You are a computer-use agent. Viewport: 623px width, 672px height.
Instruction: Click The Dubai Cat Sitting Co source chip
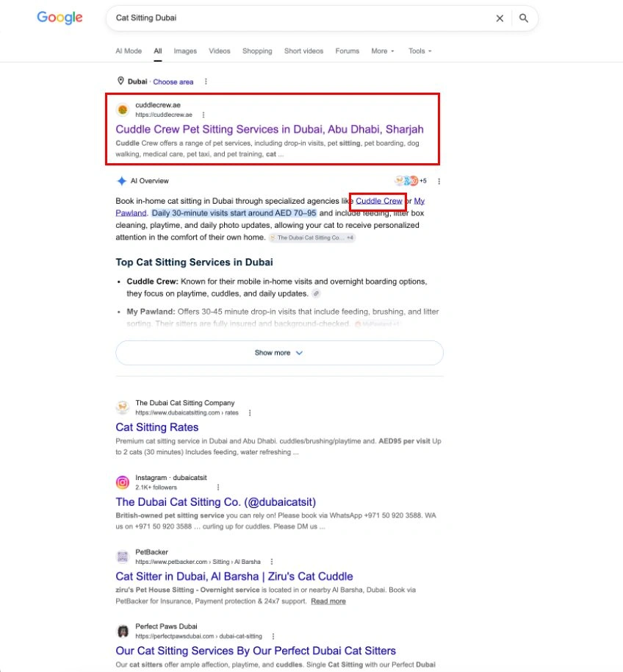[312, 237]
